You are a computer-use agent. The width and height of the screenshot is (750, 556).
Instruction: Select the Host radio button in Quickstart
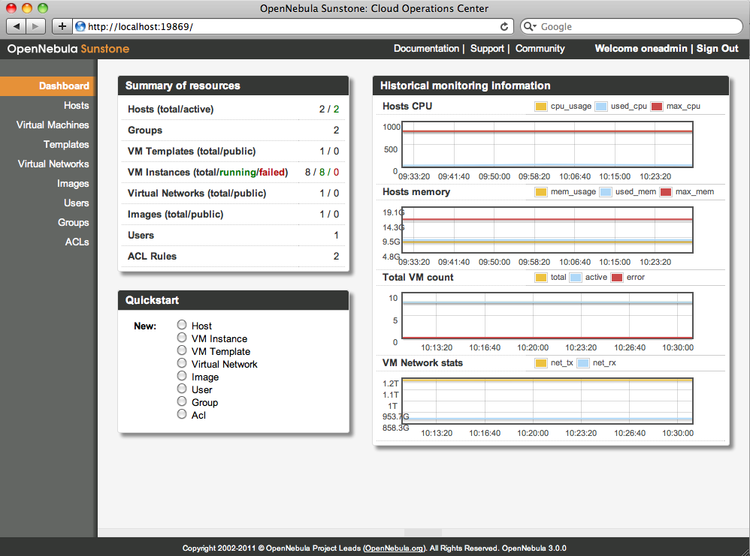(182, 324)
